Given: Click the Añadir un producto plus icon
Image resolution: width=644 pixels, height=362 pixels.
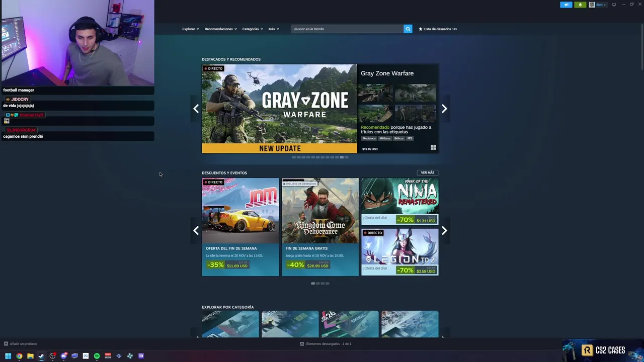Looking at the screenshot, I should (x=6, y=344).
